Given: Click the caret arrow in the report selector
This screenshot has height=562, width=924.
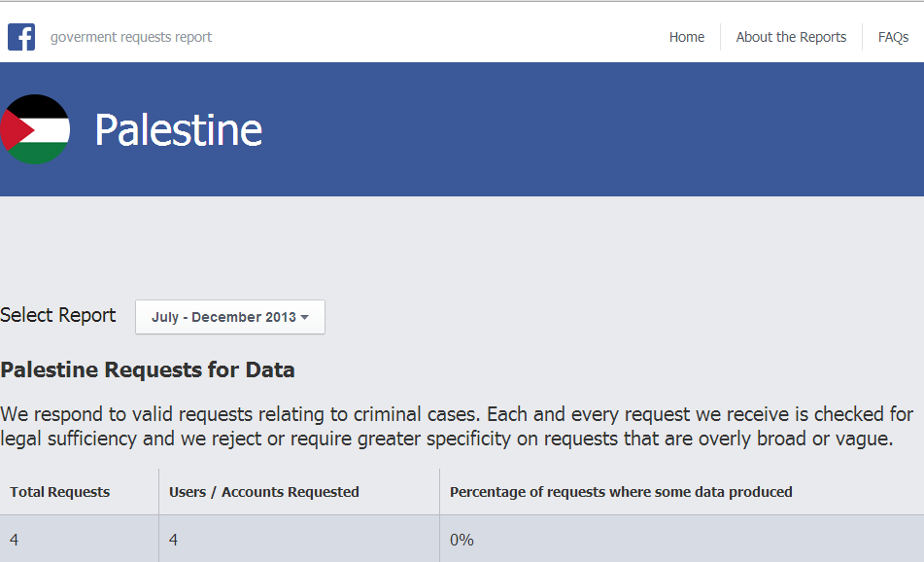Looking at the screenshot, I should pyautogui.click(x=305, y=318).
